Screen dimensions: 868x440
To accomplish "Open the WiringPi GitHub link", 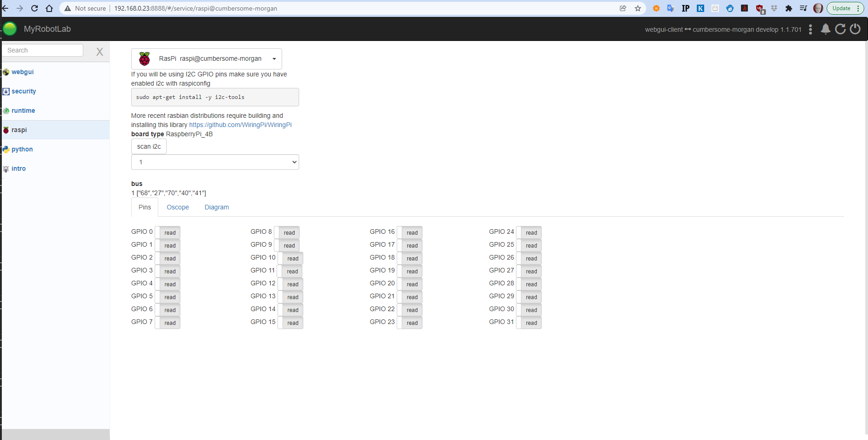I will (x=240, y=125).
